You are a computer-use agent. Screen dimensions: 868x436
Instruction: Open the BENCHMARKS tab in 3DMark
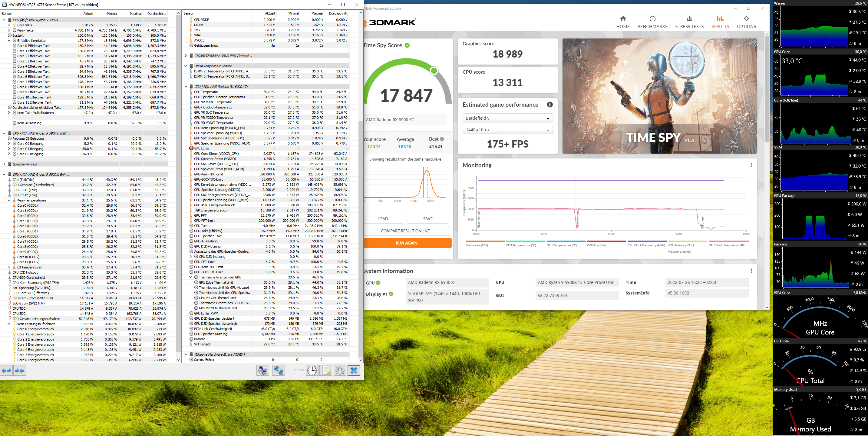pos(652,22)
